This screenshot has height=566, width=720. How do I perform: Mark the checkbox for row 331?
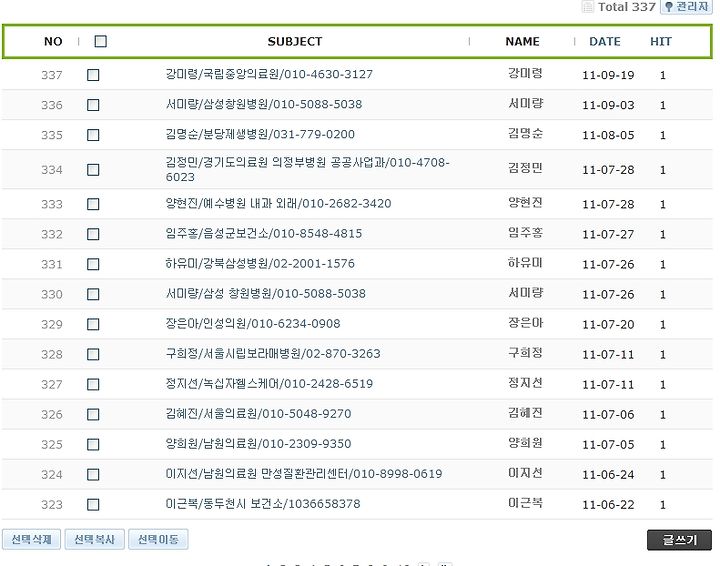click(x=93, y=264)
